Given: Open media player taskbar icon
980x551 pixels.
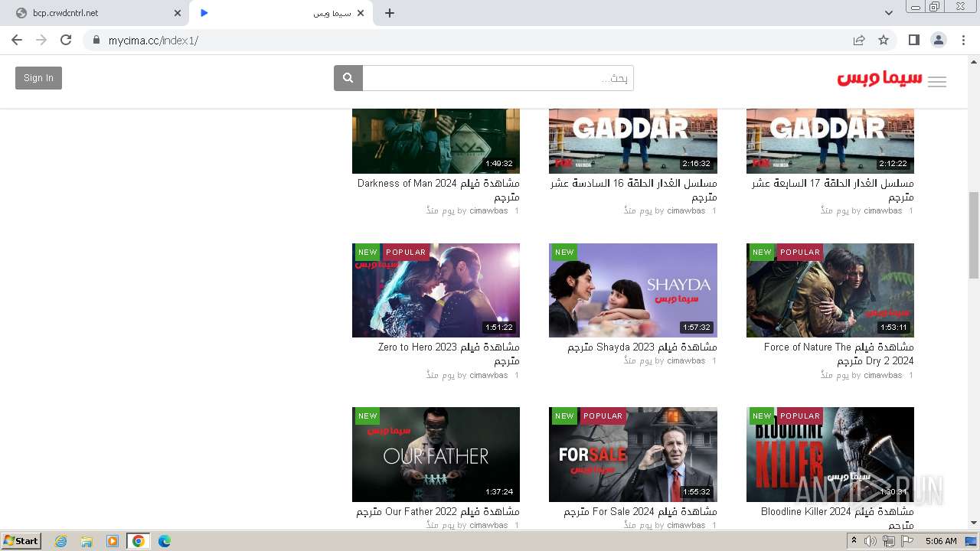Looking at the screenshot, I should pyautogui.click(x=113, y=541).
